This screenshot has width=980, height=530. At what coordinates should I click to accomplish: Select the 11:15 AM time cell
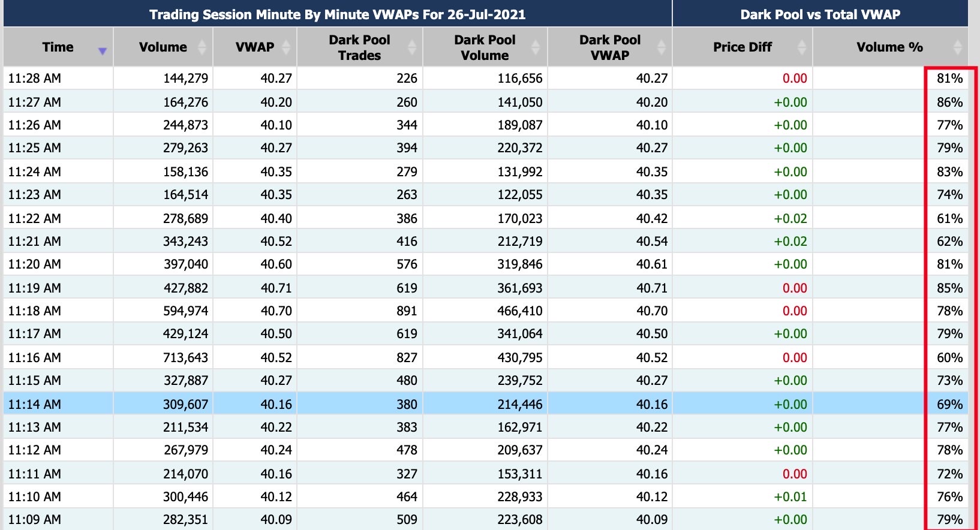pos(58,380)
